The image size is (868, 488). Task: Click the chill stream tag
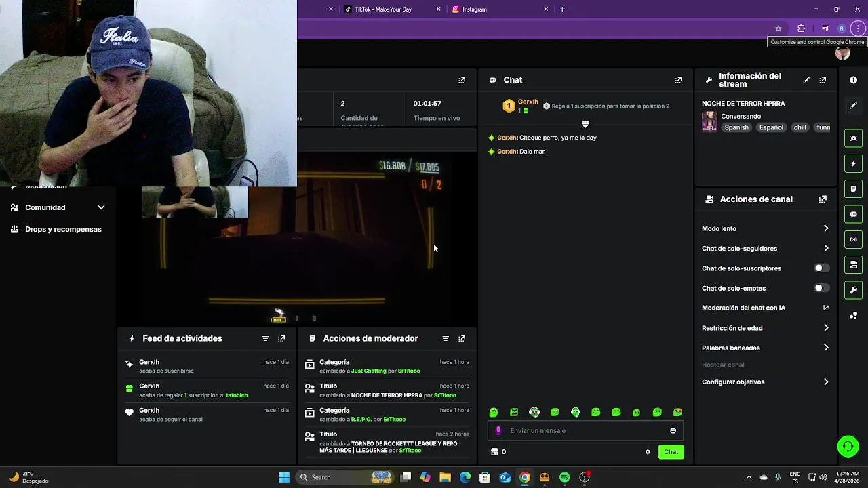(800, 127)
